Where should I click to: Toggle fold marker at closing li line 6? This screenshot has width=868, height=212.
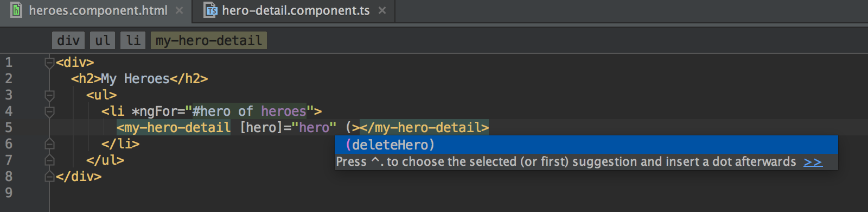[49, 144]
